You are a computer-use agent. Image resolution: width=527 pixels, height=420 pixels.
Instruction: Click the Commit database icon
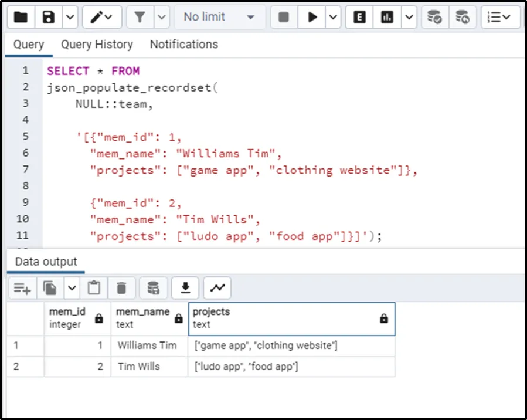(434, 18)
